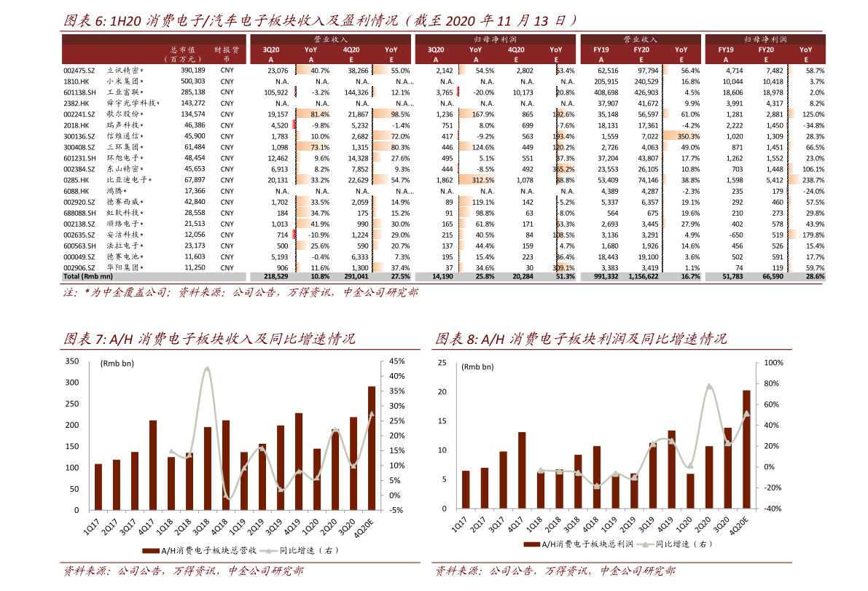Select the 比亚迪电子 row name

click(129, 180)
